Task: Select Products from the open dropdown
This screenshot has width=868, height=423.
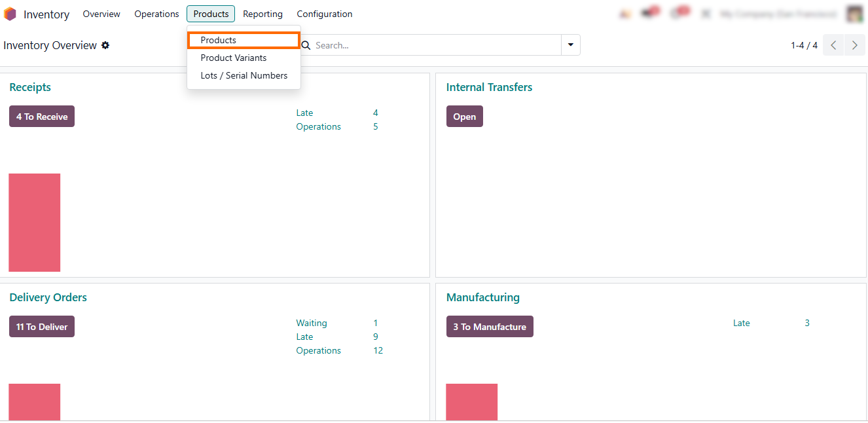Action: 219,40
